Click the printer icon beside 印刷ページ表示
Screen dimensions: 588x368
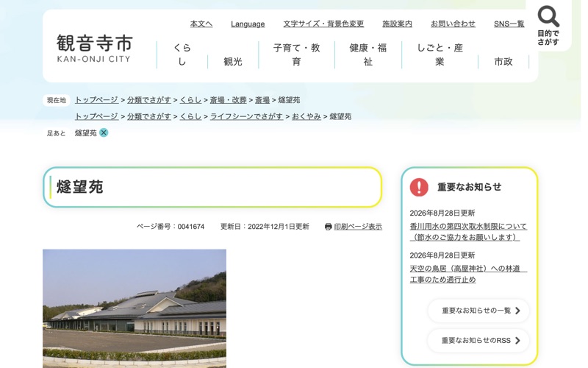(328, 227)
